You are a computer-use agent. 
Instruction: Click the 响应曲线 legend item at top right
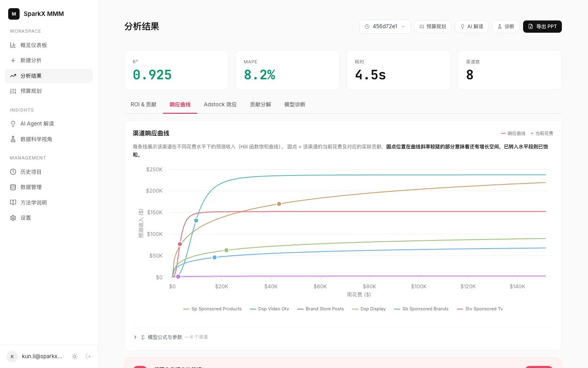513,134
